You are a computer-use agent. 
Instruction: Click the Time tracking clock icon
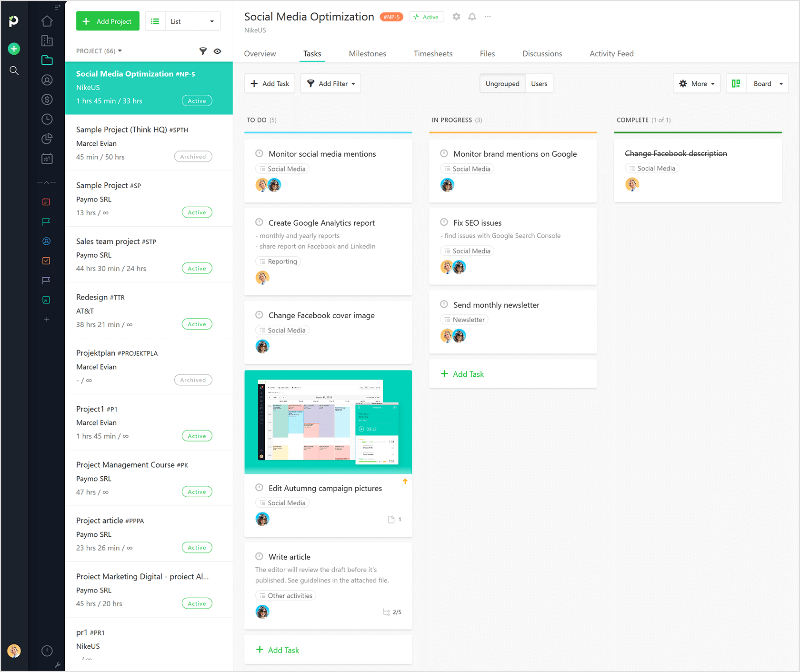click(47, 119)
